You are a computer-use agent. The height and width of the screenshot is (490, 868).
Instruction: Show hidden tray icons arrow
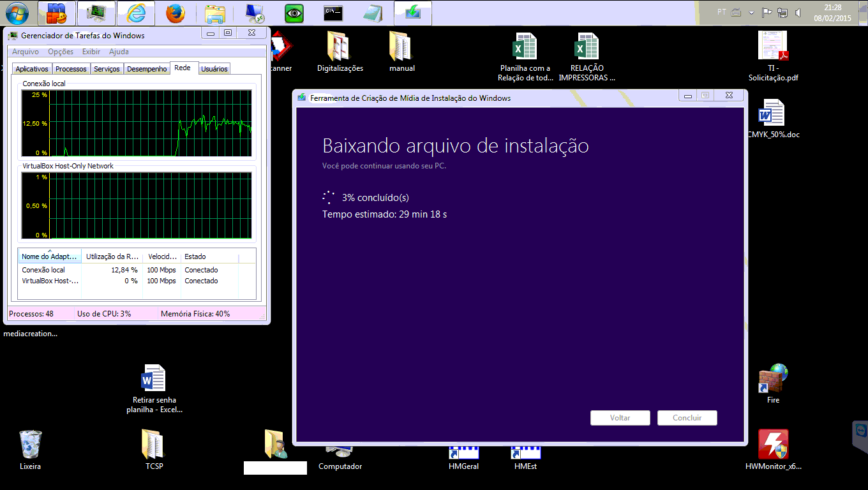[752, 13]
